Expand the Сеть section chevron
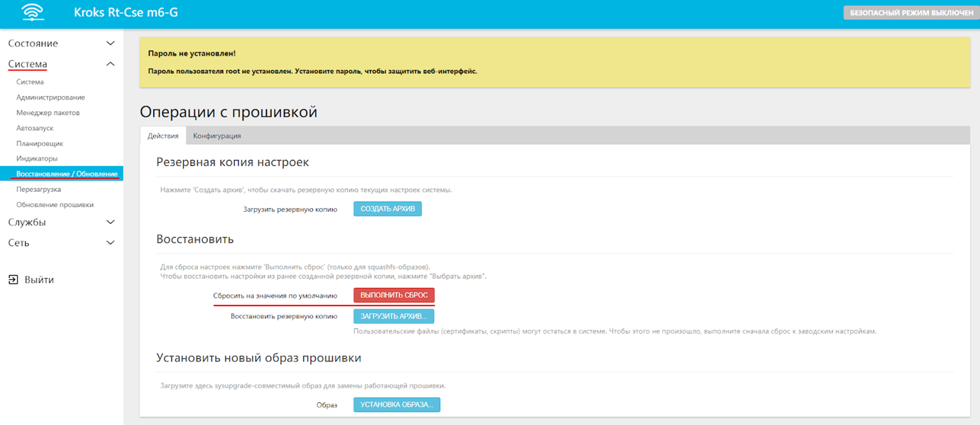This screenshot has width=980, height=425. [110, 243]
